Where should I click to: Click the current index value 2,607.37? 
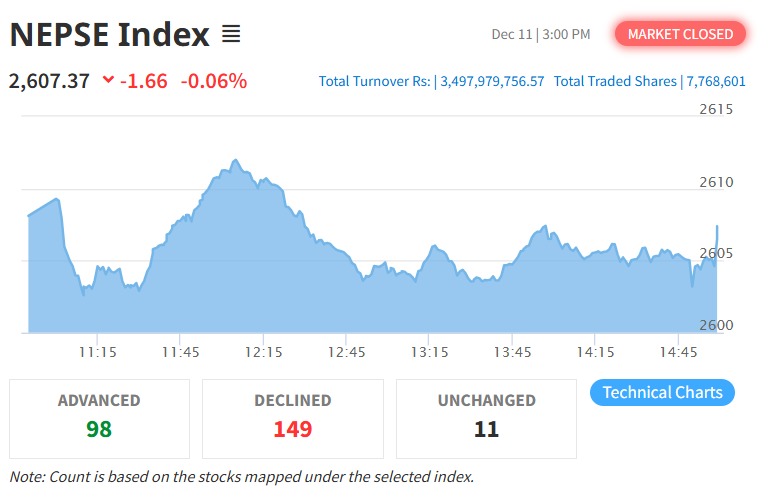click(x=49, y=81)
